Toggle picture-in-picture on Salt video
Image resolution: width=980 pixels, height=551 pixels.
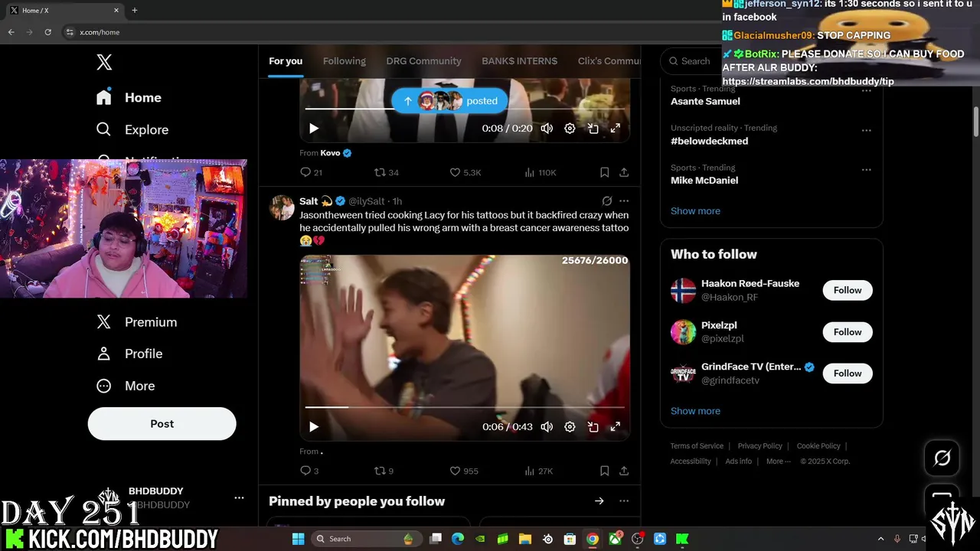(593, 427)
